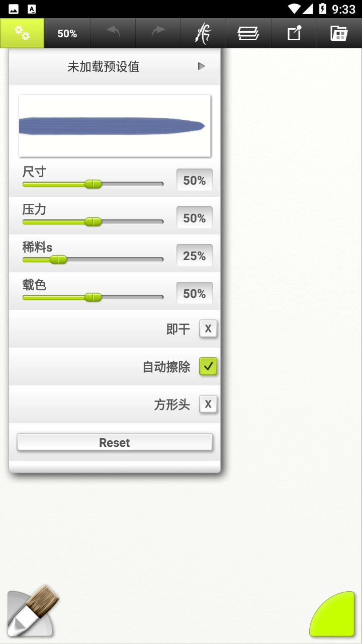362x644 pixels.
Task: Enable the 即干 (instant dry) checkbox
Action: [x=208, y=329]
